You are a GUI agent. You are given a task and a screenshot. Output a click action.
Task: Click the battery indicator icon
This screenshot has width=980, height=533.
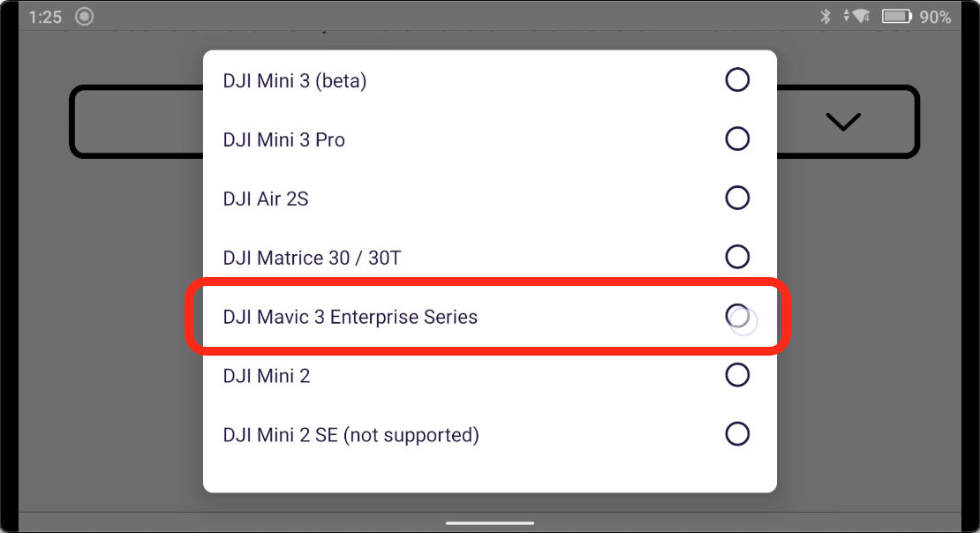coord(896,17)
